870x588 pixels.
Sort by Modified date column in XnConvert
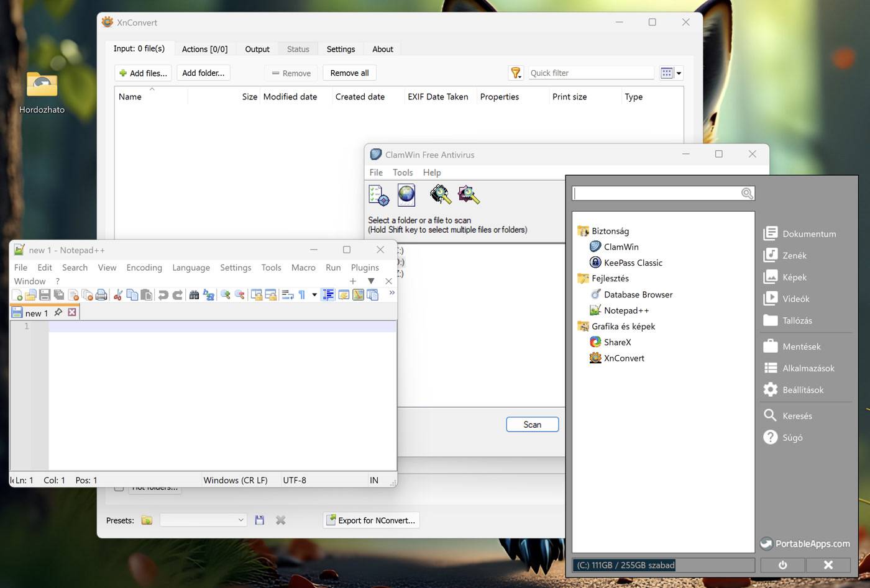[x=290, y=97]
